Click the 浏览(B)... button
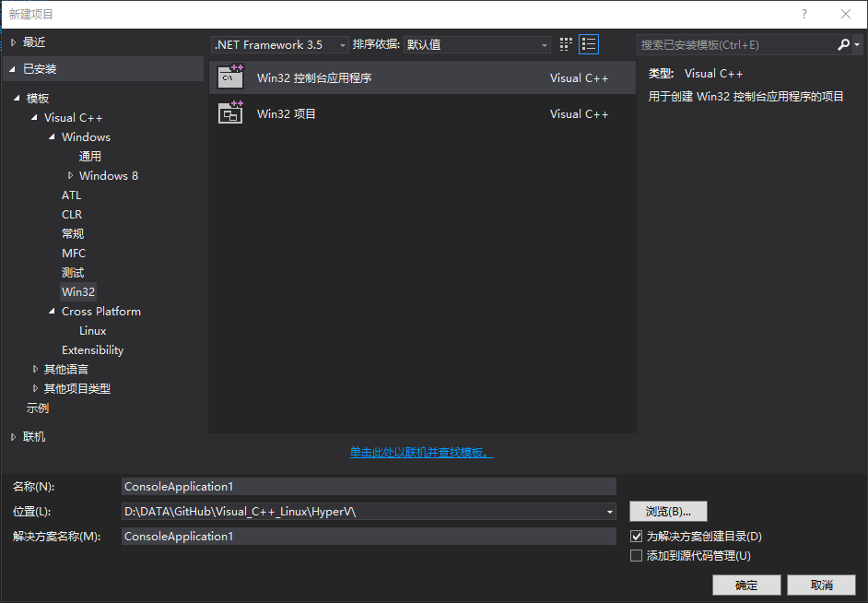 668,511
